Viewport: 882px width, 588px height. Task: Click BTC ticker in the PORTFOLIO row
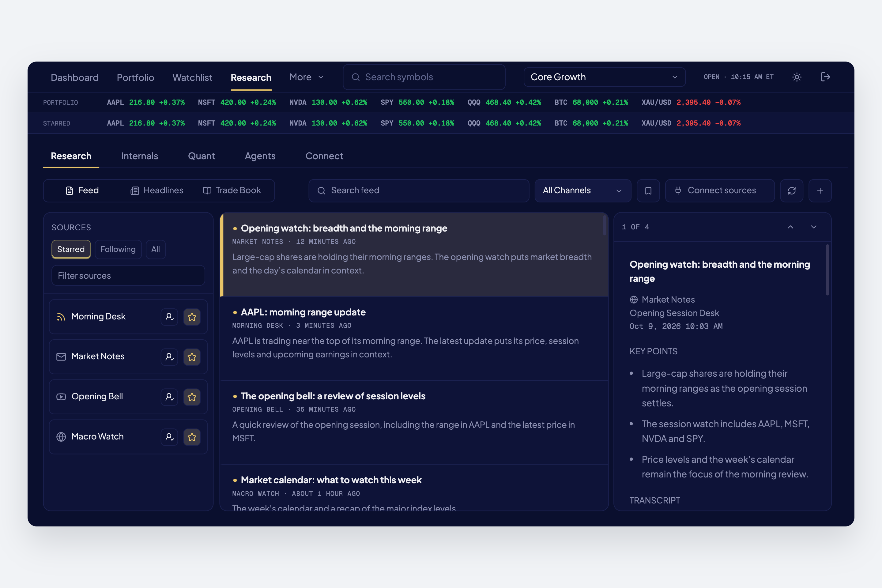tap(591, 102)
